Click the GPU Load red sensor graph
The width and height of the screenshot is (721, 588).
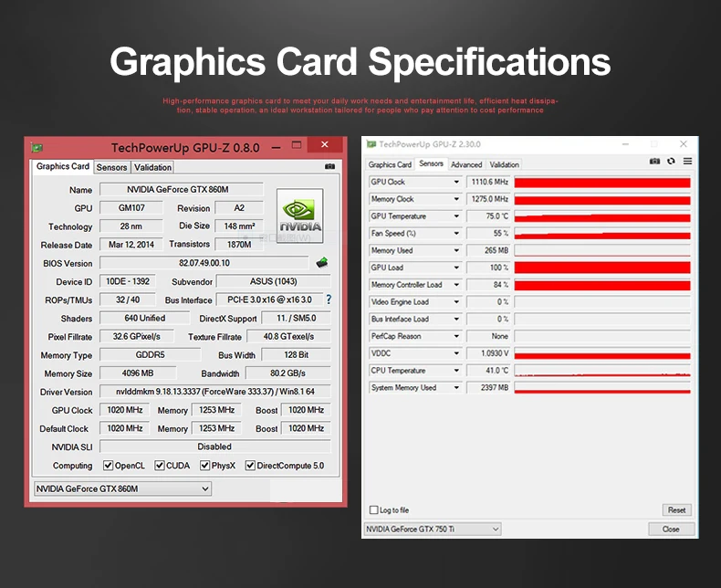point(602,268)
